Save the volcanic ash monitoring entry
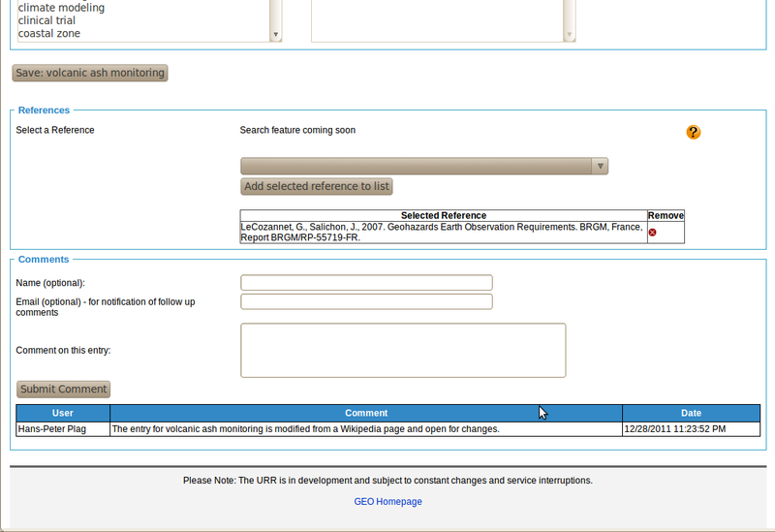775x532 pixels. (90, 73)
